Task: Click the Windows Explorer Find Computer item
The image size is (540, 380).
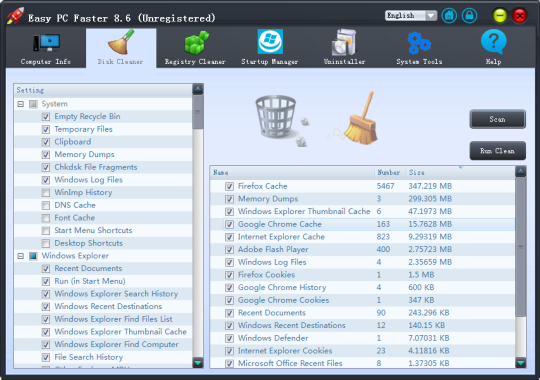Action: (116, 345)
